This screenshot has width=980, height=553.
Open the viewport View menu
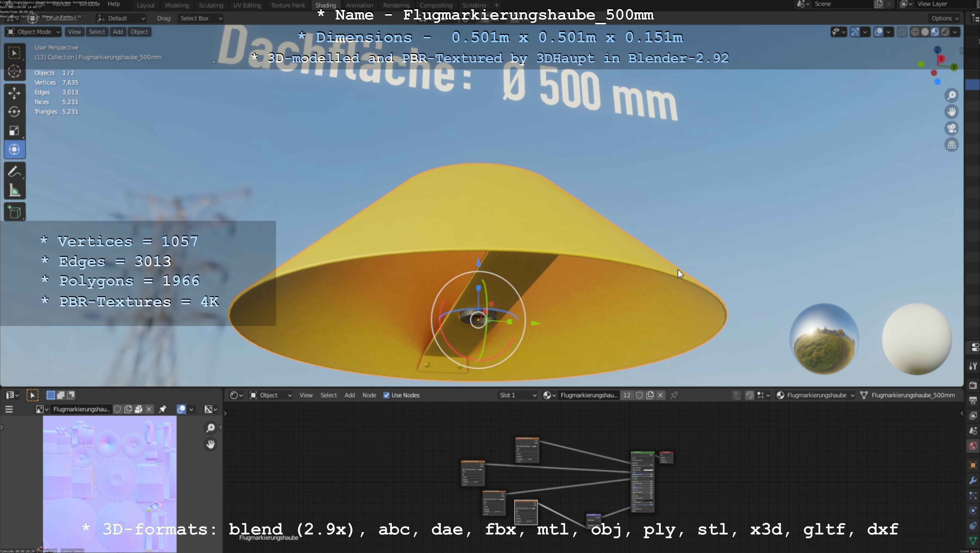tap(74, 32)
